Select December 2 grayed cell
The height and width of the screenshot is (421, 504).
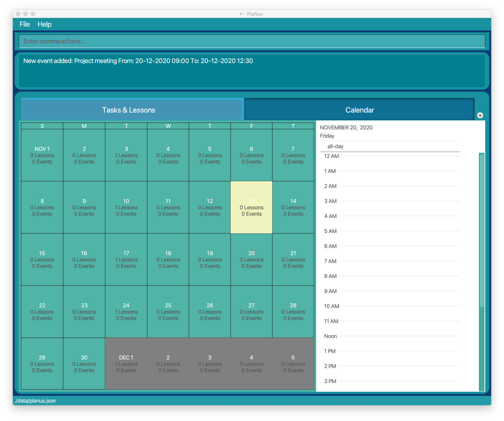[x=168, y=364]
